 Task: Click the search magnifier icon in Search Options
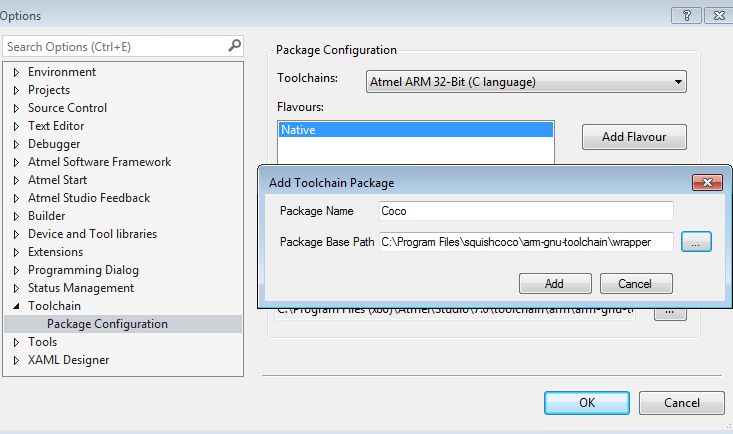pyautogui.click(x=234, y=46)
